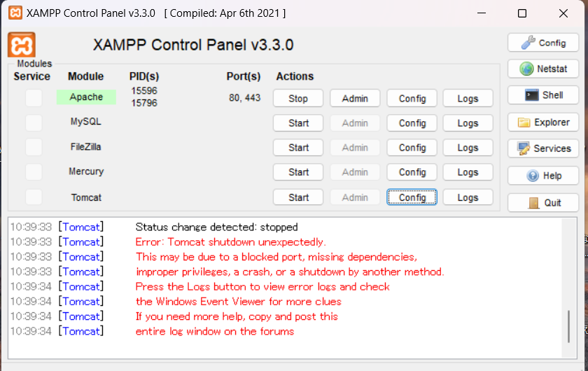This screenshot has height=371, width=588.
Task: View FileZilla Logs
Action: (x=468, y=148)
